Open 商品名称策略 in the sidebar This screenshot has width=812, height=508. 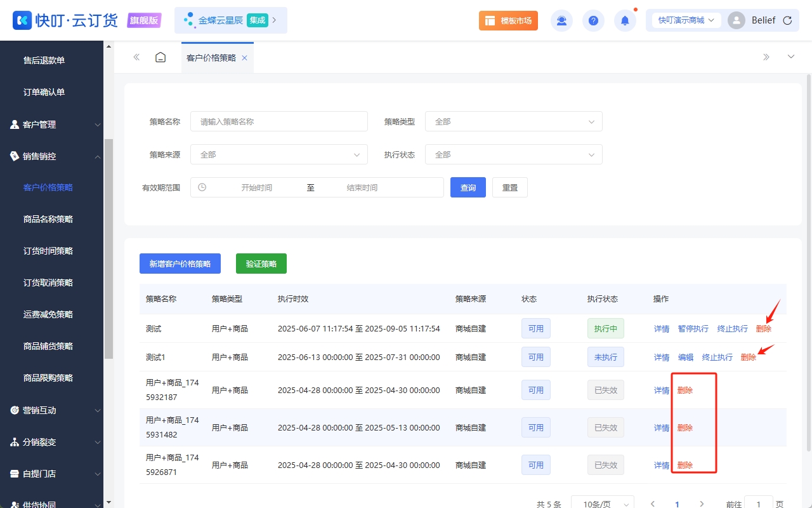pos(48,219)
